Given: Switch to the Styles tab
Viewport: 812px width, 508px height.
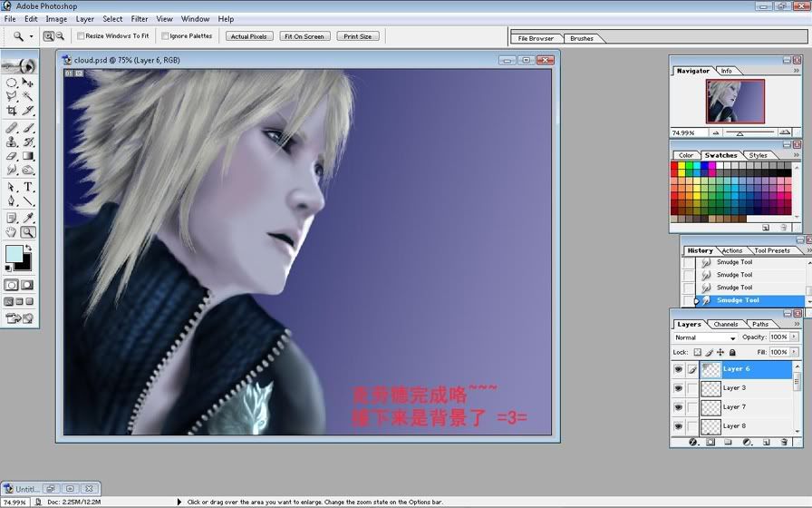Looking at the screenshot, I should [x=758, y=155].
